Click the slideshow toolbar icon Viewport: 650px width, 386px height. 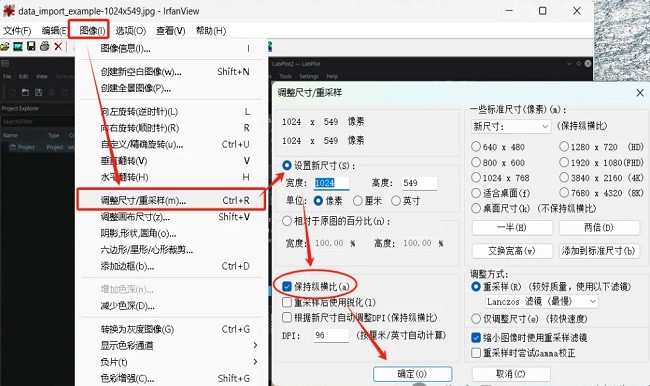click(18, 46)
